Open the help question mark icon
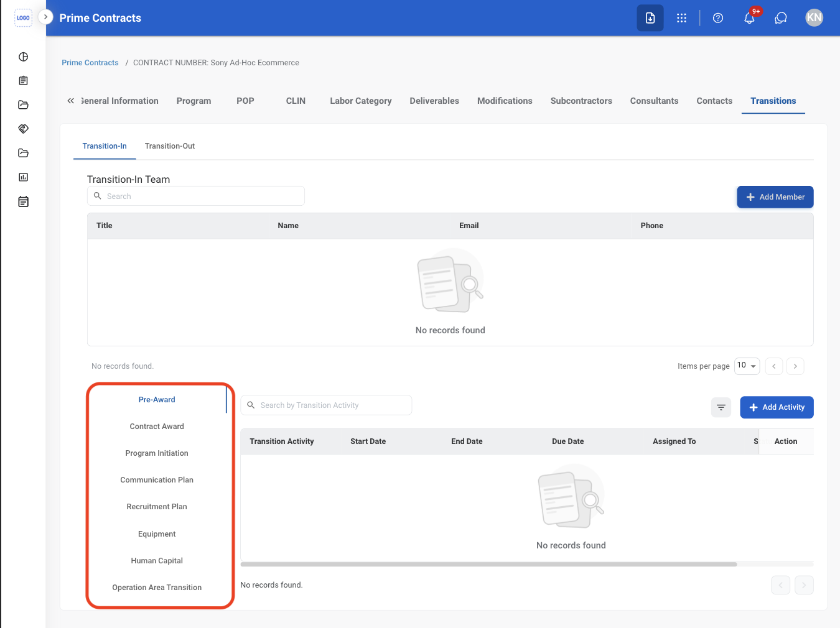Viewport: 840px width, 628px height. [x=718, y=18]
